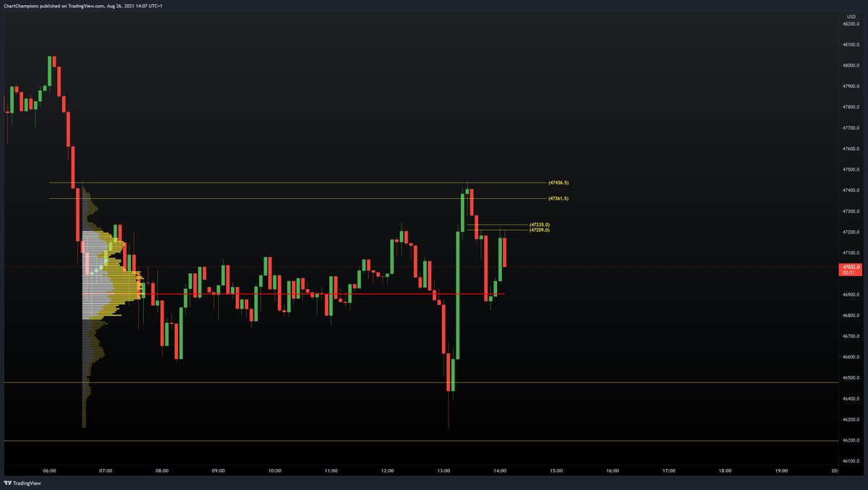
Task: Click the 15:00 time axis label
Action: tap(556, 470)
